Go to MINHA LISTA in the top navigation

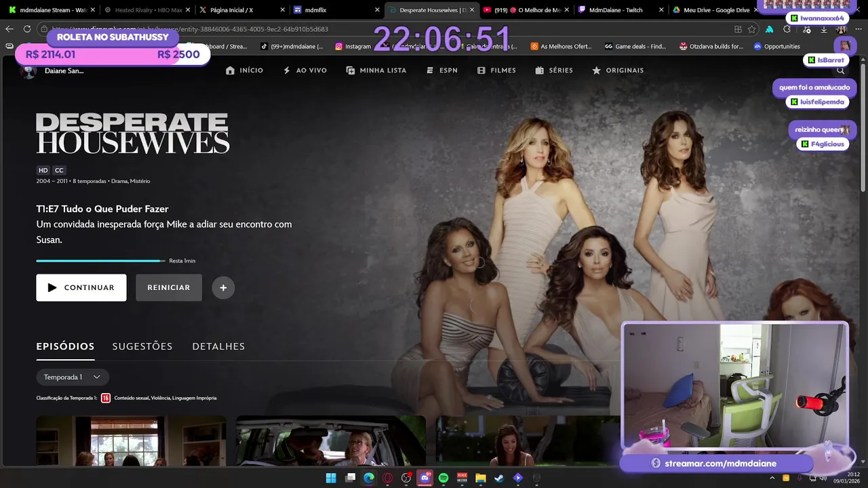[376, 70]
